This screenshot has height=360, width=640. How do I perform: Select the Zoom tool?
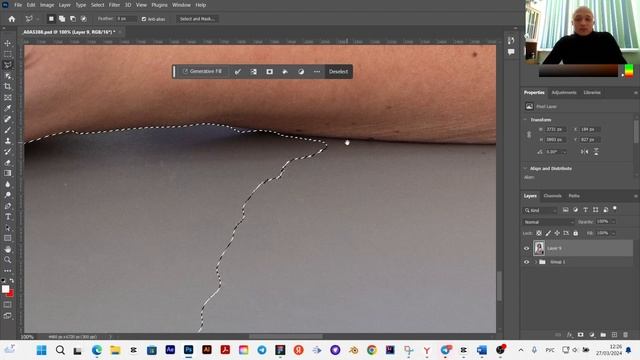[x=7, y=260]
